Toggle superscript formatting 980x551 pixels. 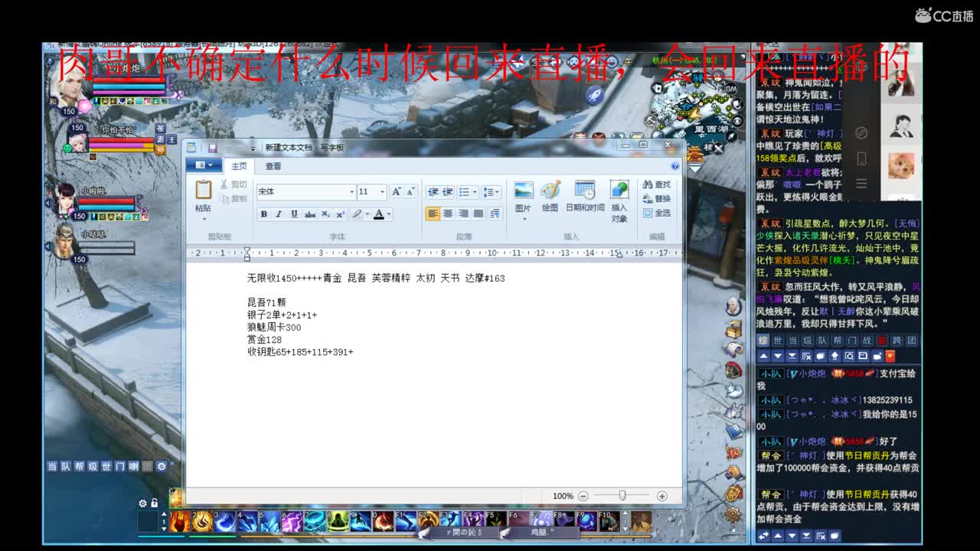pos(340,214)
